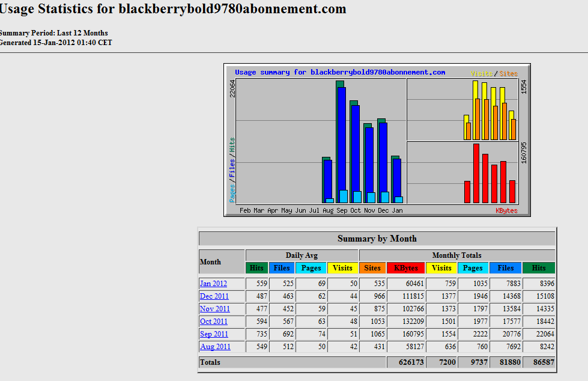Viewport: 588px width, 381px height.
Task: Click Nov 2011 monthly pages value 1797
Action: click(x=480, y=308)
